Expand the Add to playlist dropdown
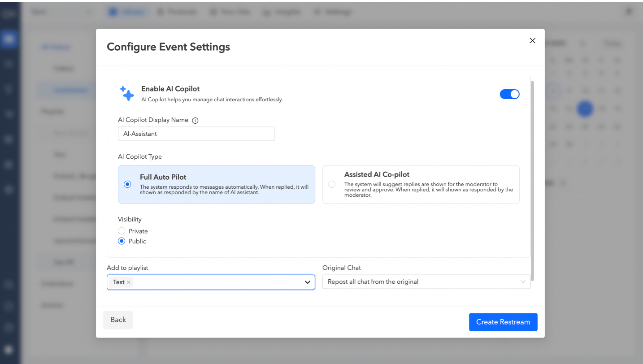The height and width of the screenshot is (364, 643). tap(307, 282)
